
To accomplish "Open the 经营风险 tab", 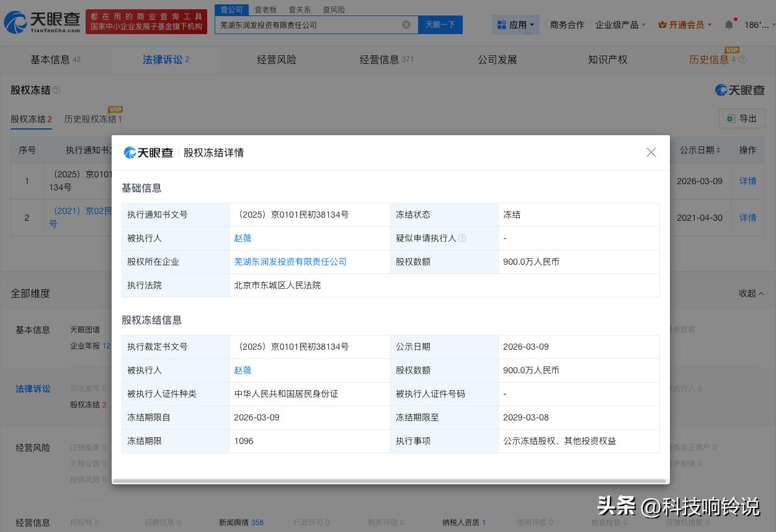I will tap(277, 60).
